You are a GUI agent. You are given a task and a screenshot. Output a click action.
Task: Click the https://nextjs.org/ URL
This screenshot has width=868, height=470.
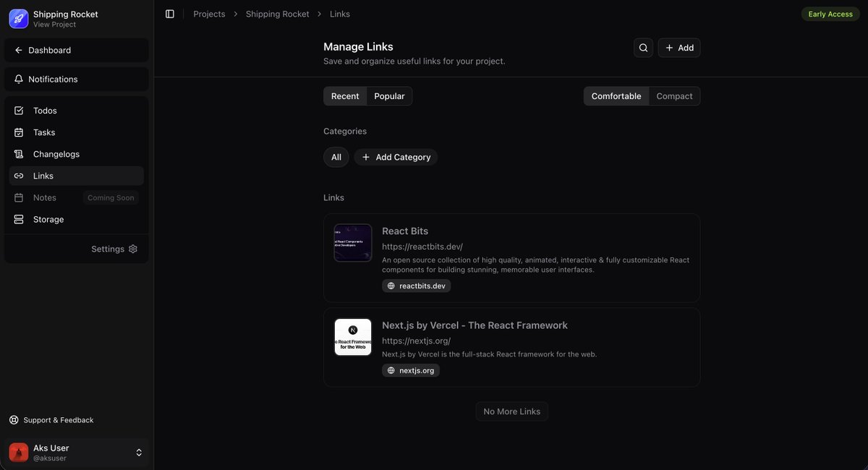[x=417, y=341]
